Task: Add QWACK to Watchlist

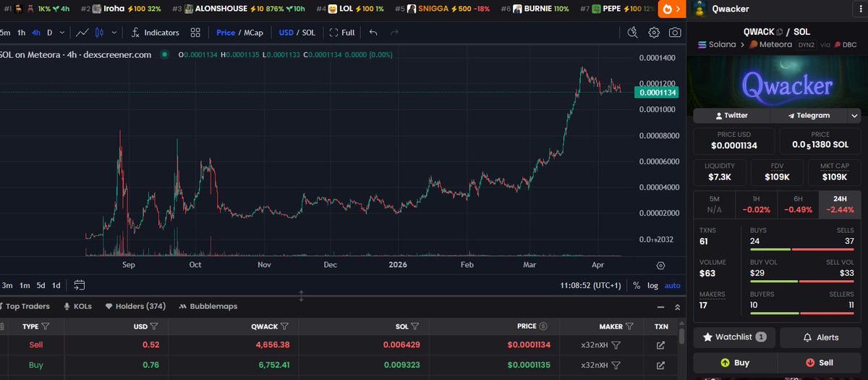Action: pyautogui.click(x=735, y=337)
